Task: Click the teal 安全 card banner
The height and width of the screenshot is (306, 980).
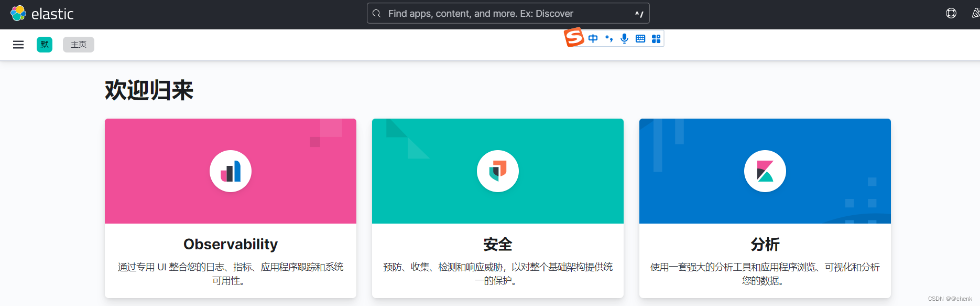Action: pyautogui.click(x=498, y=171)
